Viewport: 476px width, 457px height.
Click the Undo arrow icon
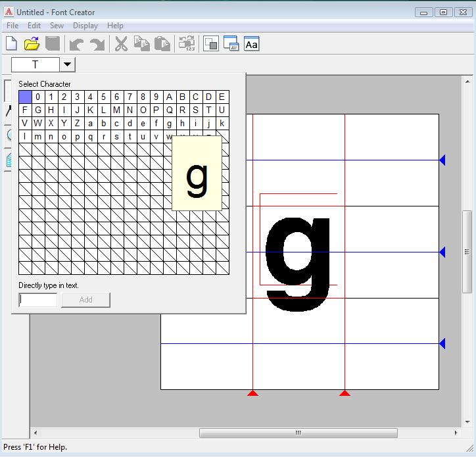click(76, 44)
